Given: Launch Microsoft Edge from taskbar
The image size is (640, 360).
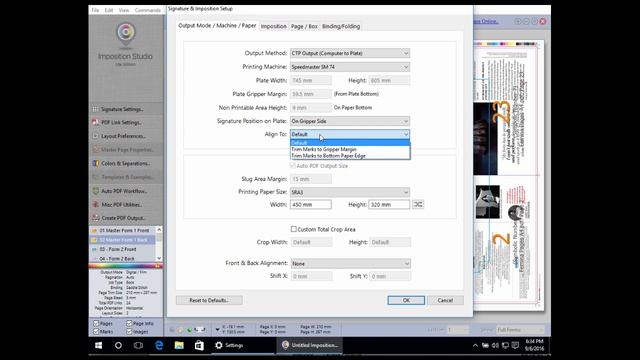Looking at the screenshot, I should point(159,345).
